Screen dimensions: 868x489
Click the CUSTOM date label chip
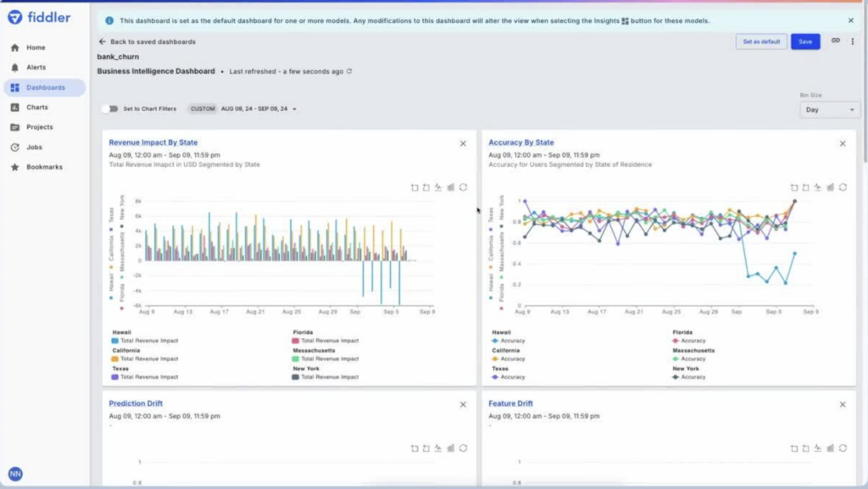(203, 109)
